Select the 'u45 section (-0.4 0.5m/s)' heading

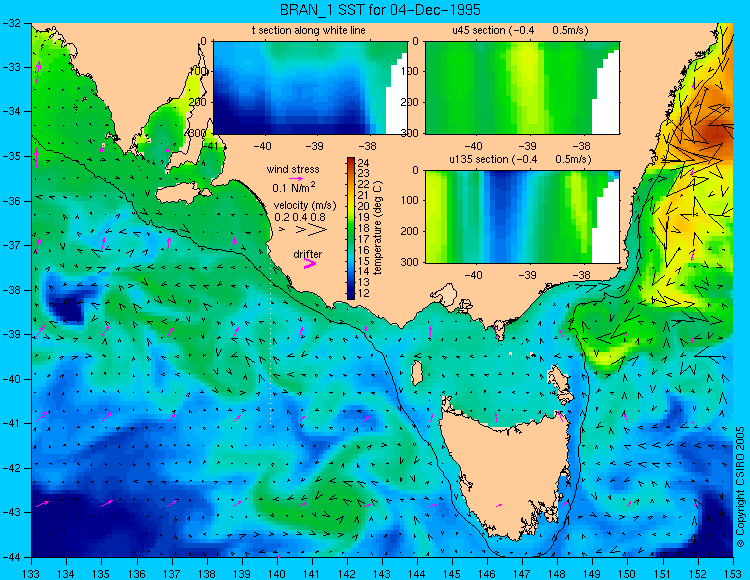click(x=520, y=30)
